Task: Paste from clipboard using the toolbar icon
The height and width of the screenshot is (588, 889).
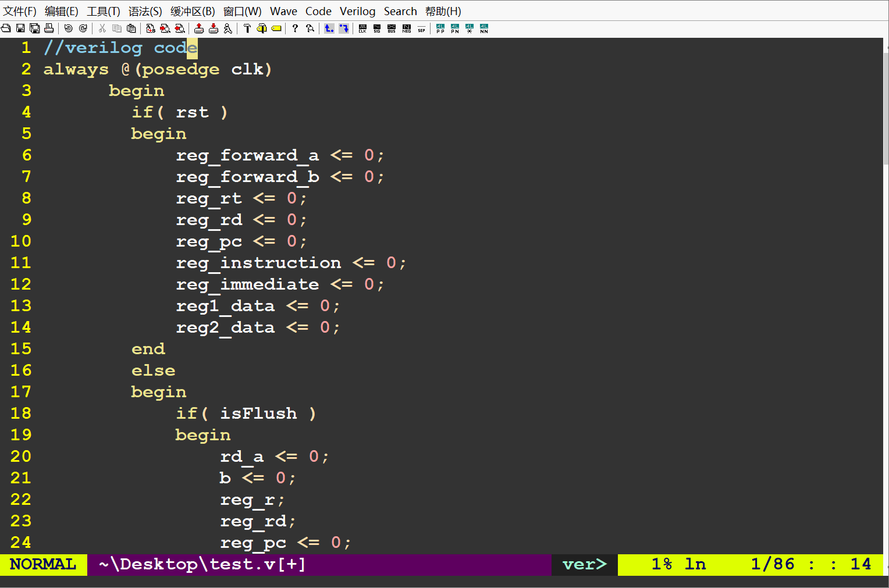Action: tap(131, 28)
